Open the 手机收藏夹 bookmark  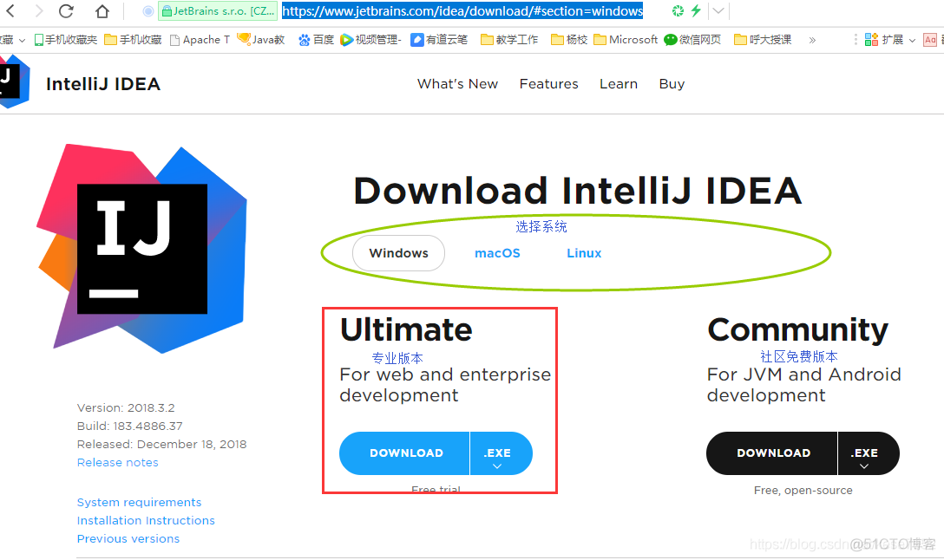pyautogui.click(x=66, y=40)
